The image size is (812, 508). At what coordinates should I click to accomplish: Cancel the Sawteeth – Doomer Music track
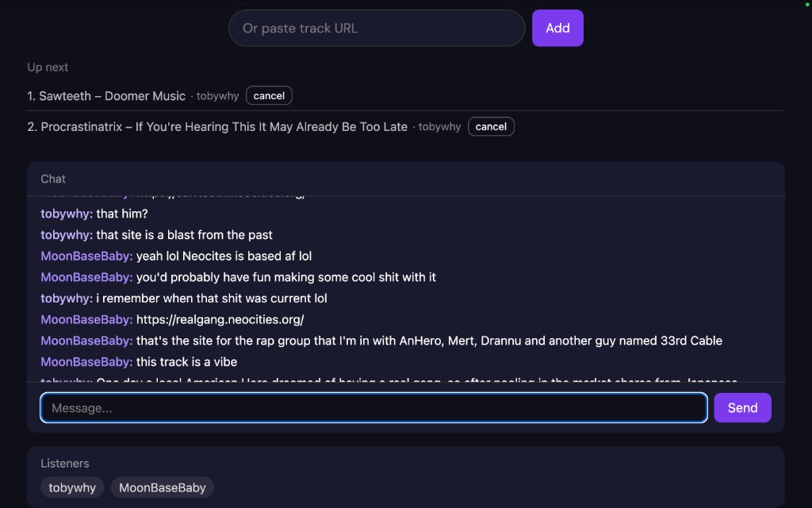[269, 96]
